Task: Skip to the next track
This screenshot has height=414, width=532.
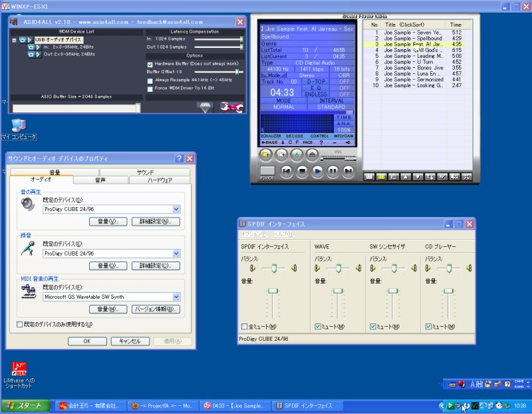Action: (348, 171)
